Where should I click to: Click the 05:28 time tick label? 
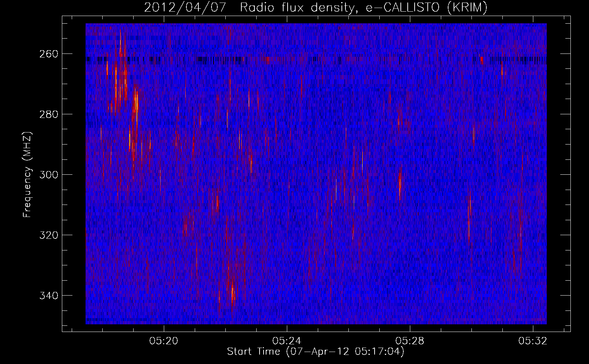point(410,341)
